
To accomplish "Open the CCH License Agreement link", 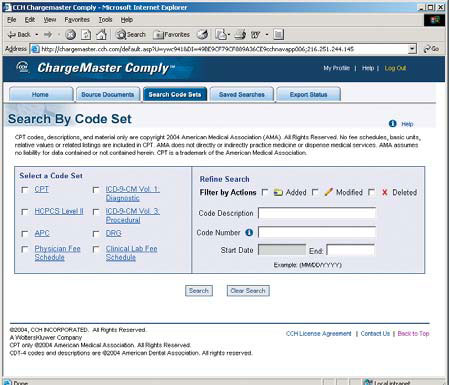I will (x=319, y=333).
